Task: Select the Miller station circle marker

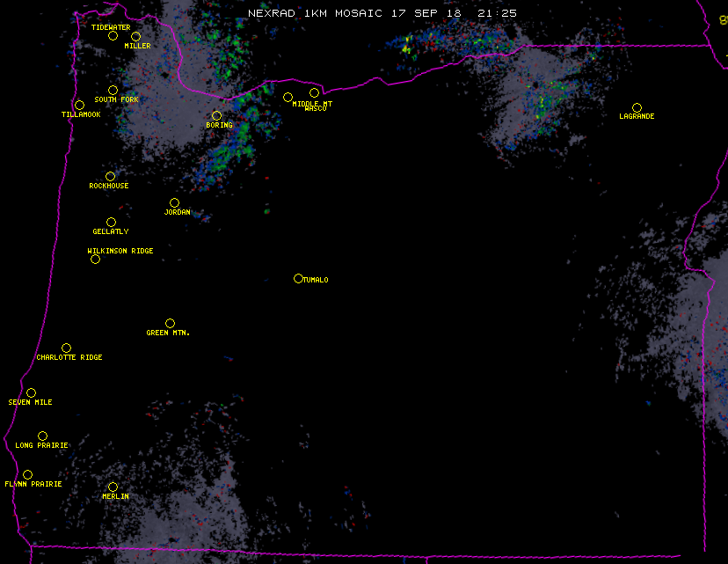Action: [135, 37]
